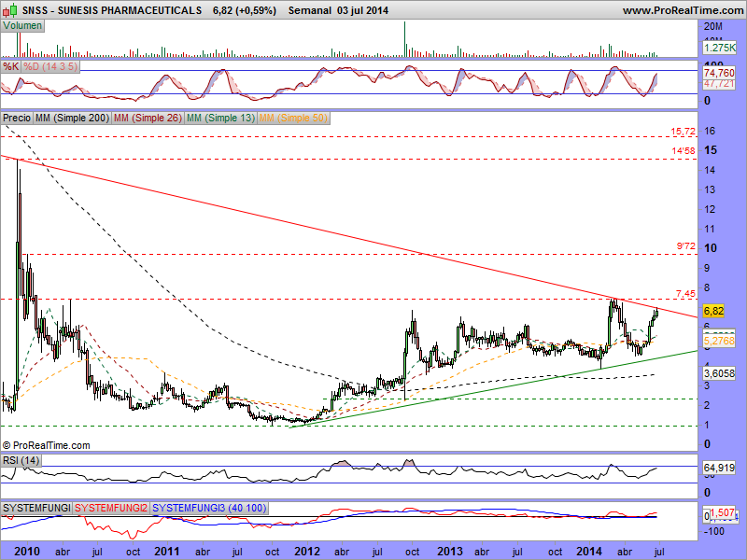Click the 2014 year on time axis
Screen dimensions: 747x560
[x=589, y=552]
